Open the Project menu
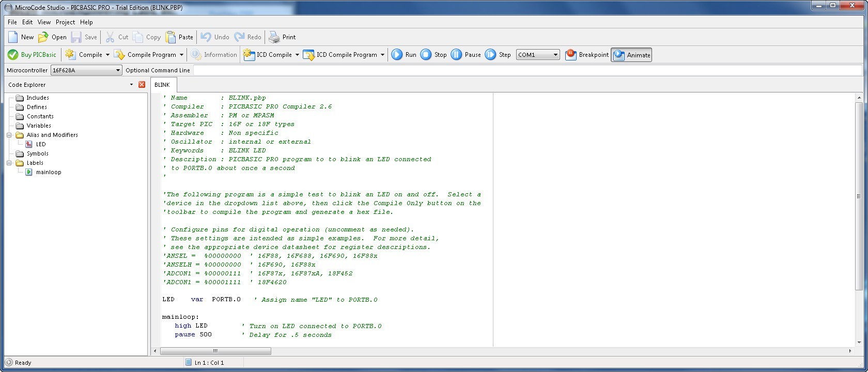 pyautogui.click(x=66, y=22)
